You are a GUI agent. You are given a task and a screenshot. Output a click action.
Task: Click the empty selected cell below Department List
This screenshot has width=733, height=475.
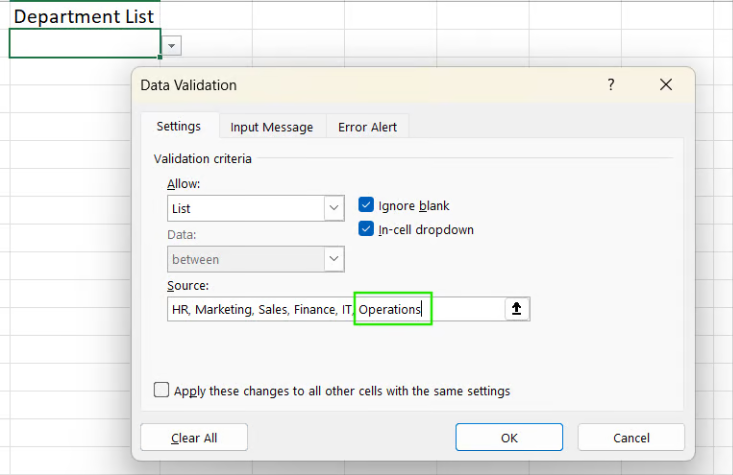pos(84,44)
